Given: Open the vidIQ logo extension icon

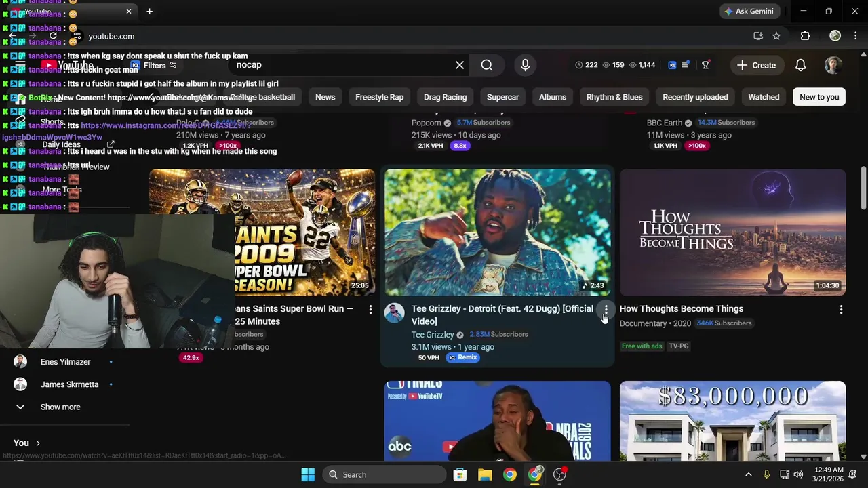Looking at the screenshot, I should (x=672, y=65).
